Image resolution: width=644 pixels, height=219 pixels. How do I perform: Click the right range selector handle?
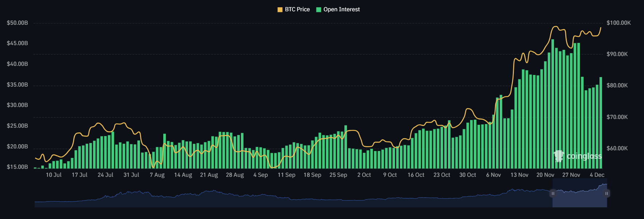[x=606, y=194]
